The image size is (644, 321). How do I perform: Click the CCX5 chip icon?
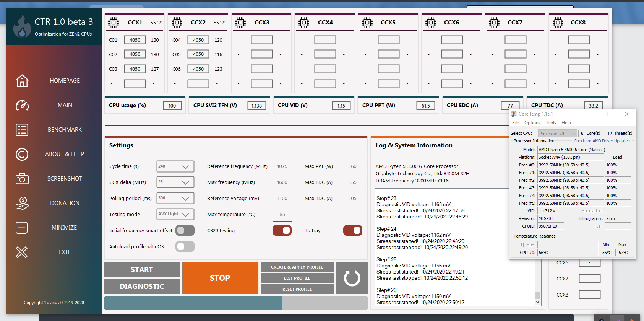[367, 23]
